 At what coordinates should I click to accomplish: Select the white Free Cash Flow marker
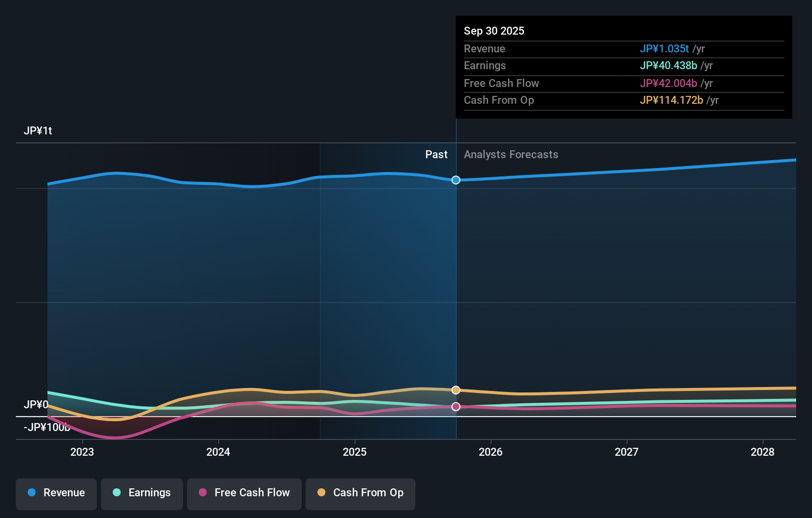455,407
